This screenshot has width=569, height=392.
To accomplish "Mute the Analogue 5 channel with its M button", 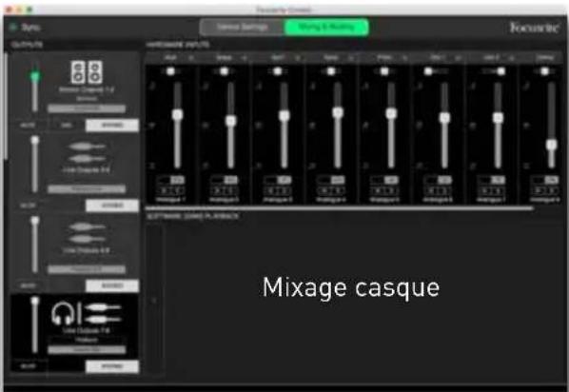I will click(x=378, y=190).
